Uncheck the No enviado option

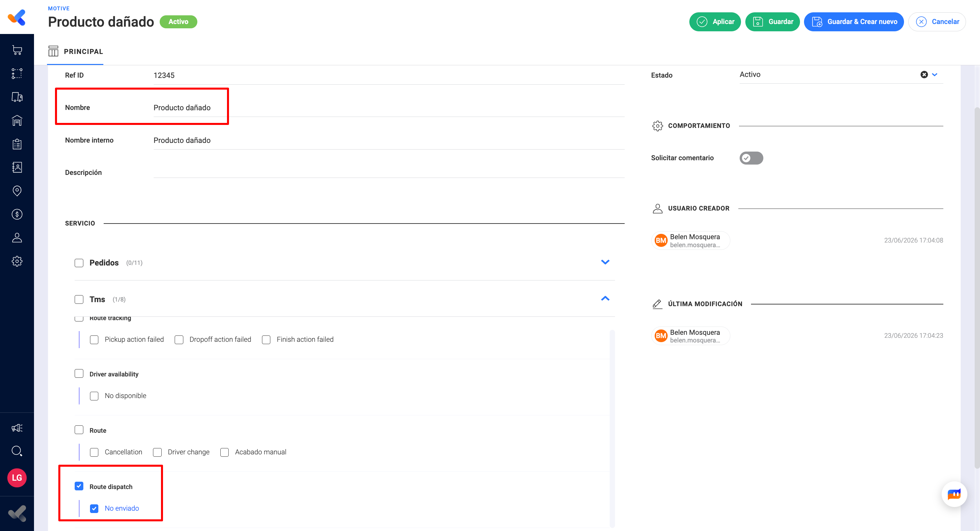[x=94, y=508]
